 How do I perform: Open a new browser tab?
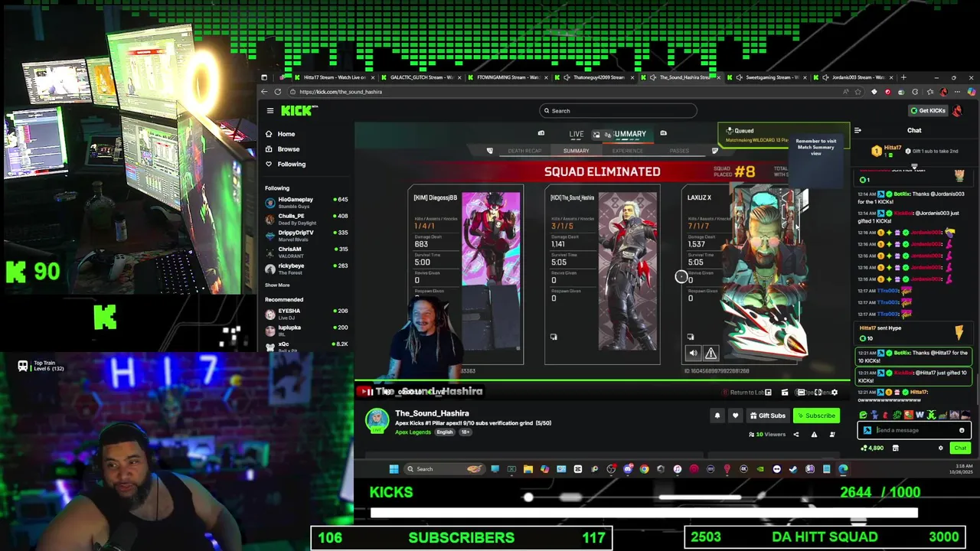(x=903, y=77)
